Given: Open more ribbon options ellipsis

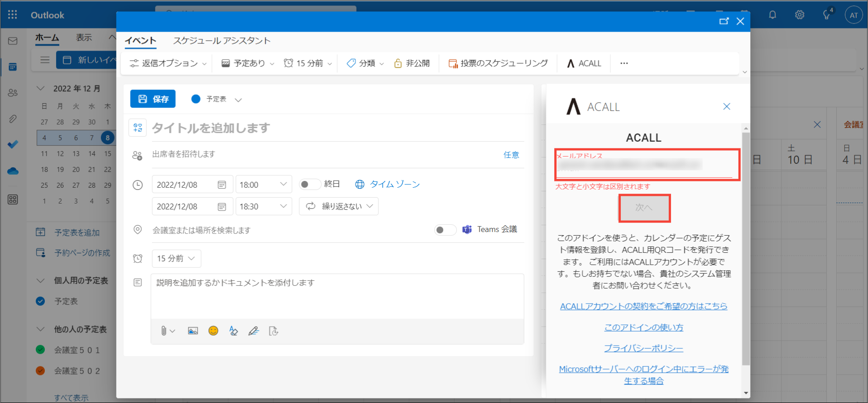Looking at the screenshot, I should click(624, 63).
